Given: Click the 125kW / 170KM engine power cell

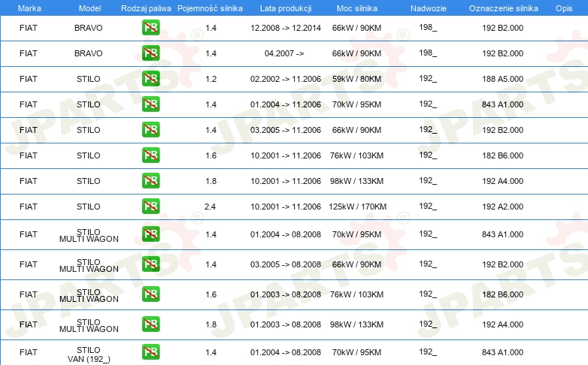Looking at the screenshot, I should [x=357, y=206].
